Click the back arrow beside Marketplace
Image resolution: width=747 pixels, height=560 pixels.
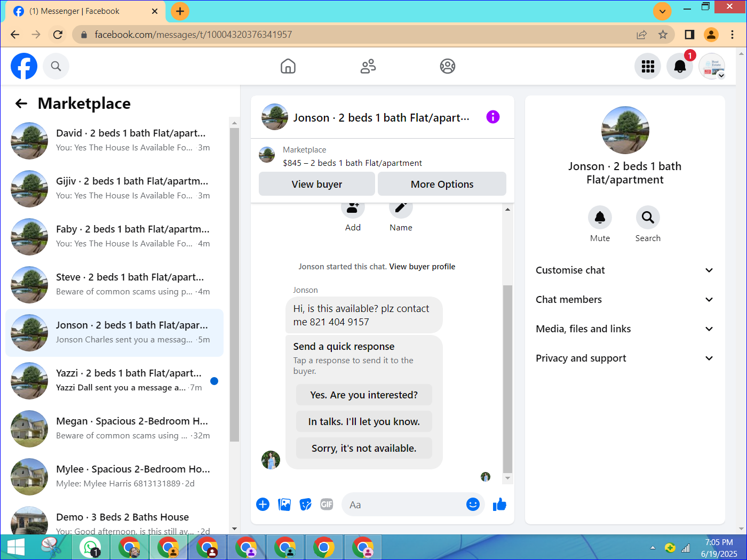tap(21, 103)
